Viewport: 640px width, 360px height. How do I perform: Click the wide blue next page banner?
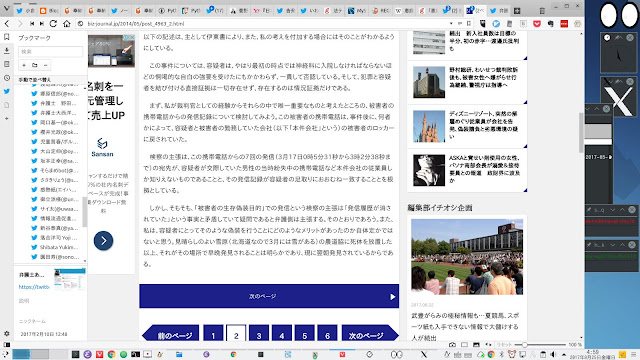pos(269,296)
